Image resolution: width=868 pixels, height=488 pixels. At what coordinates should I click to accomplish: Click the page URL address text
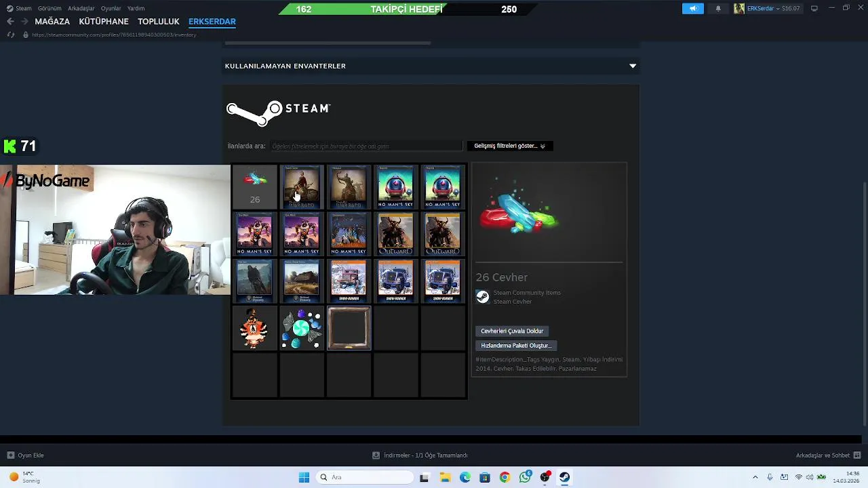coord(114,35)
